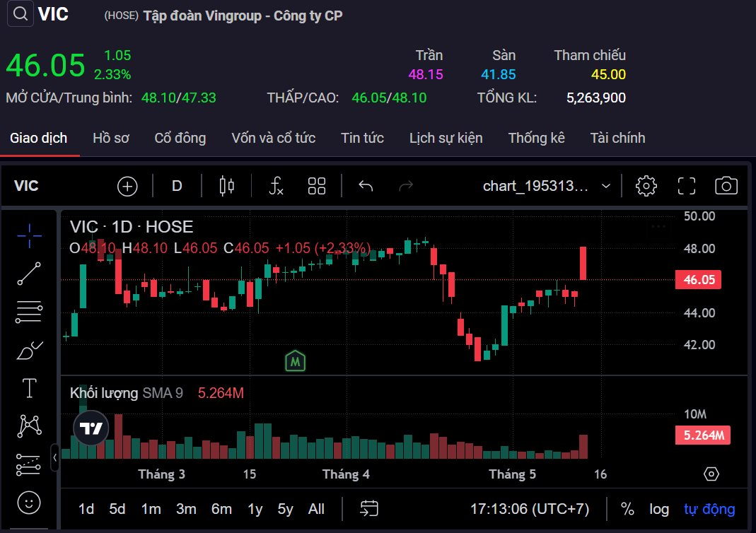The width and height of the screenshot is (756, 533).
Task: Select the trend line drawing tool
Action: click(29, 274)
